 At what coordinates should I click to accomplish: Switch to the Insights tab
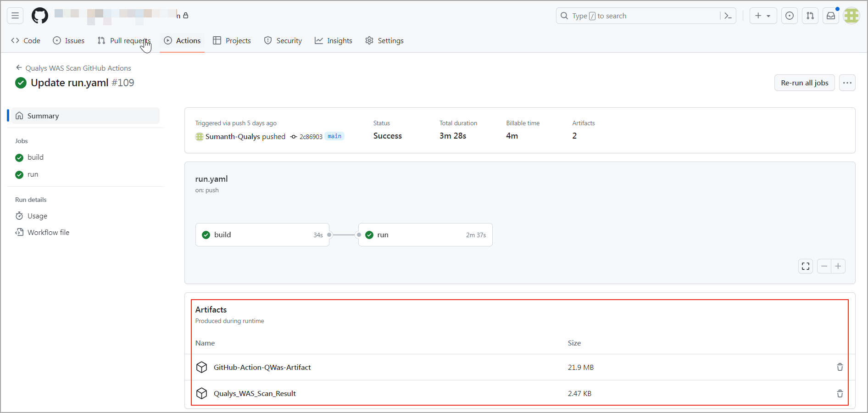(334, 41)
